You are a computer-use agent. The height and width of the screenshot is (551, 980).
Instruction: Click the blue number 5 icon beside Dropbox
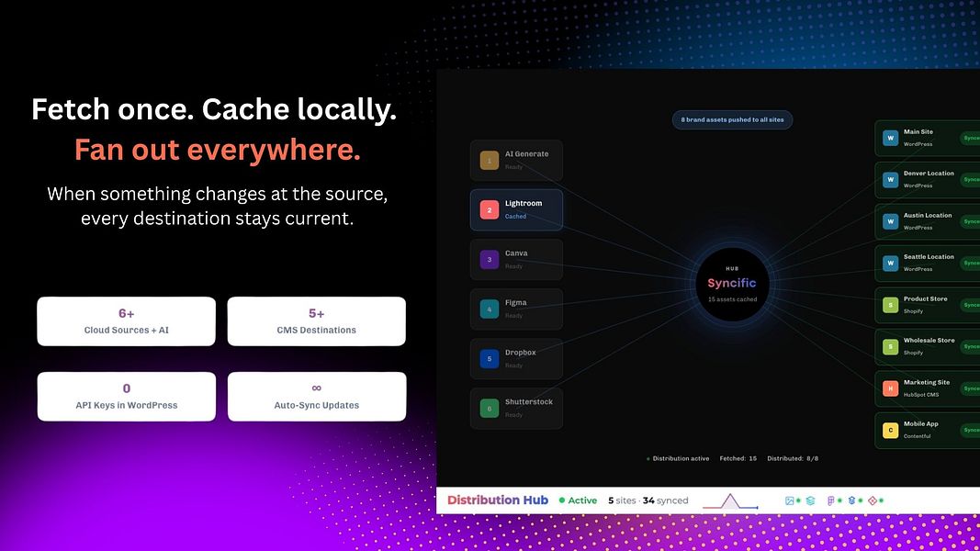[x=490, y=358]
